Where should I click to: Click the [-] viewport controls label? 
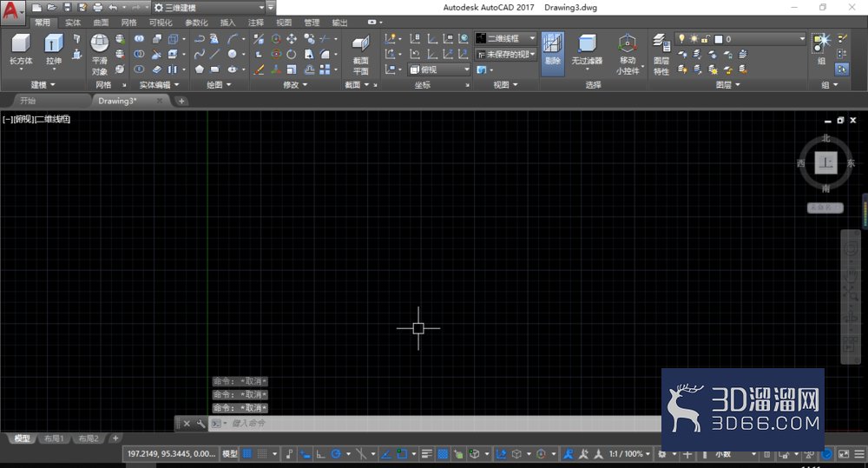tap(7, 119)
